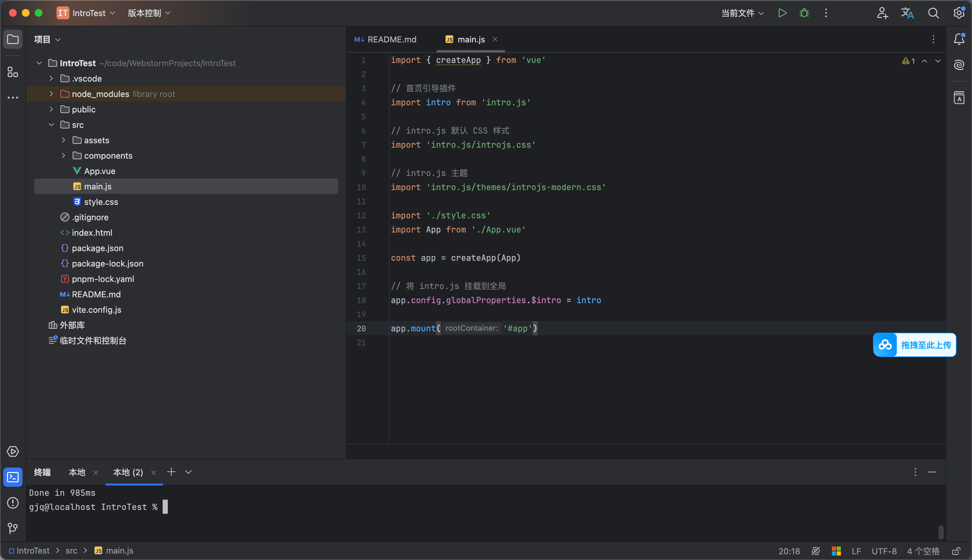The image size is (972, 560).
Task: Open the 当前文件 run configuration dropdown
Action: click(x=742, y=13)
